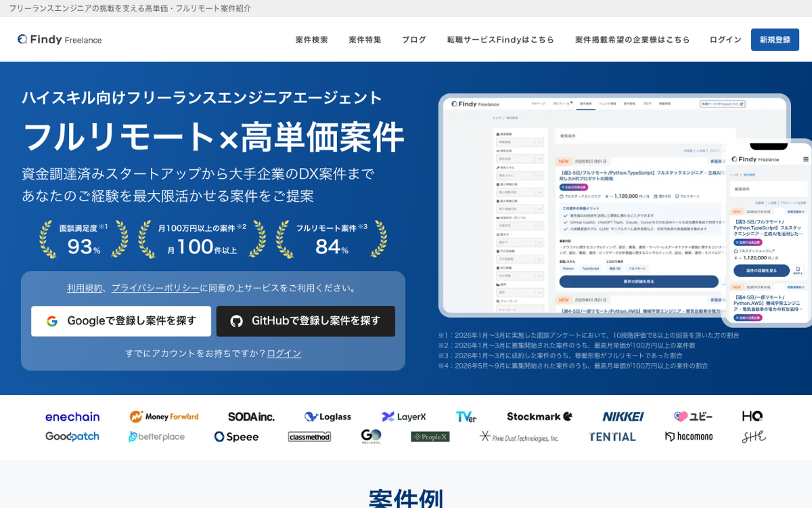Click the NIKKEI logo
Screen dimensions: 812x508
(623, 417)
